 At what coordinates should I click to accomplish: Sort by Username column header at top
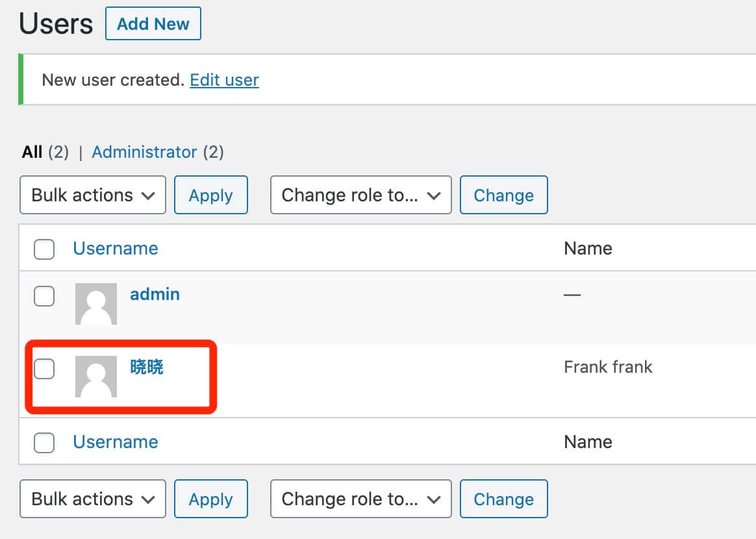click(115, 249)
